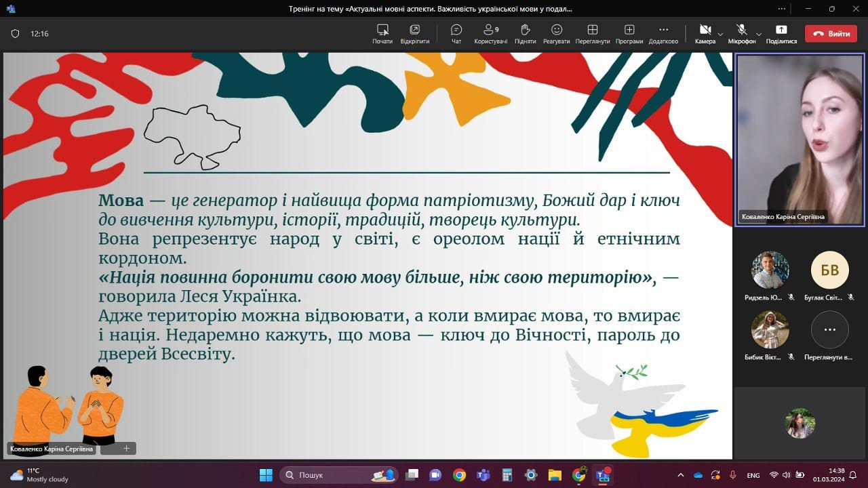The height and width of the screenshot is (488, 868).
Task: Click the shield security icon
Action: tap(15, 33)
